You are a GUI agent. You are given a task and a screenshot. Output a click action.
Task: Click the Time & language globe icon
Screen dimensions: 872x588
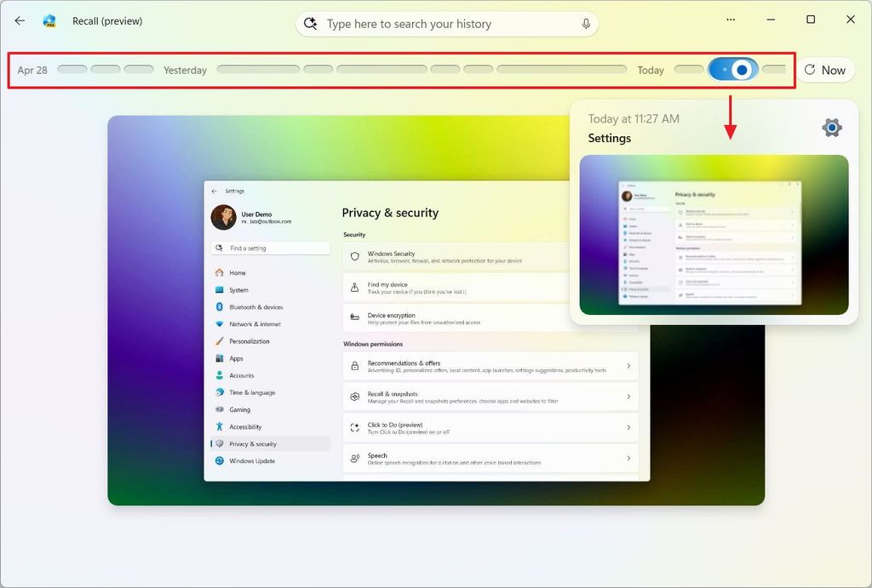click(219, 392)
